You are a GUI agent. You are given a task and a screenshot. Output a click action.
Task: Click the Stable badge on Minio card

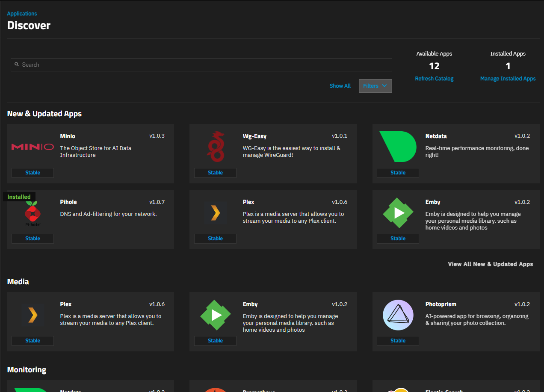(33, 173)
